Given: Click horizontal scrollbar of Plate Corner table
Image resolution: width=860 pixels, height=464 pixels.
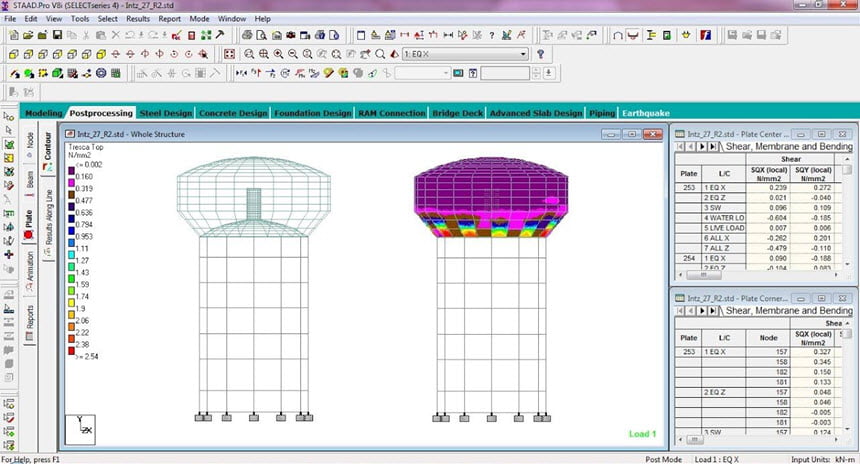Looking at the screenshot, I should 759,439.
